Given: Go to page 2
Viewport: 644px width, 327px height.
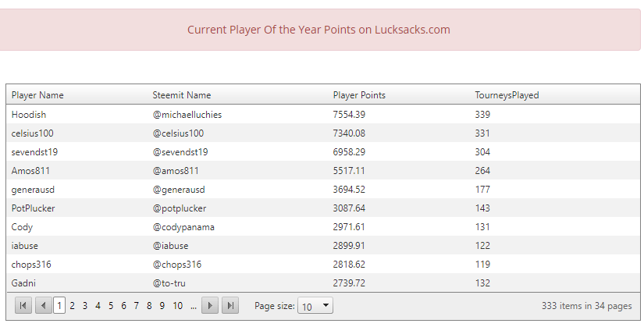Looking at the screenshot, I should [73, 306].
